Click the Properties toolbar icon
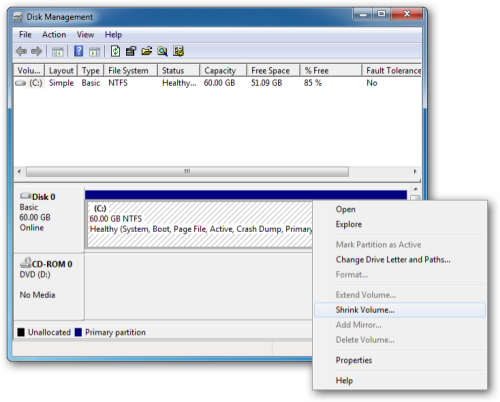 [x=131, y=51]
